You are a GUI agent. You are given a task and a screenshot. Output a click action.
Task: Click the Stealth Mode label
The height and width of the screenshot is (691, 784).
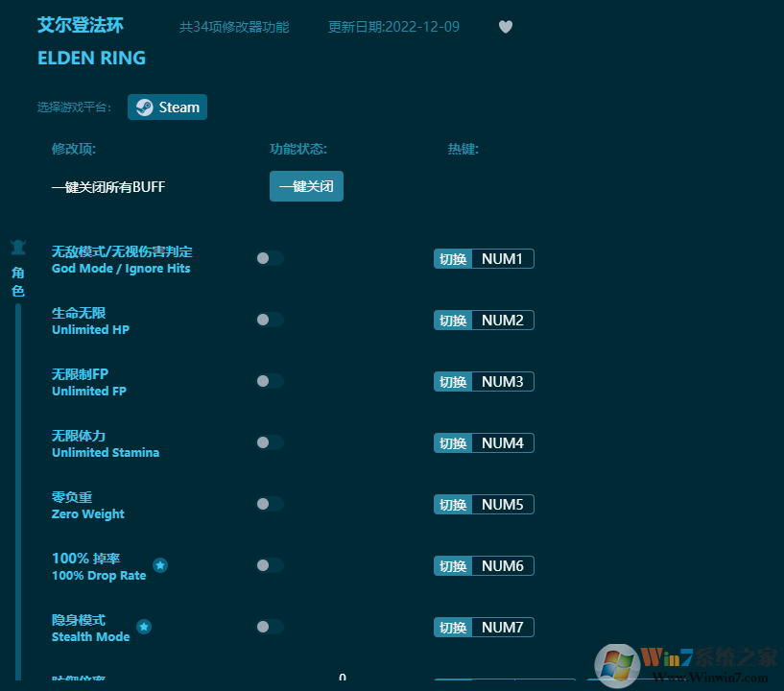click(x=90, y=637)
